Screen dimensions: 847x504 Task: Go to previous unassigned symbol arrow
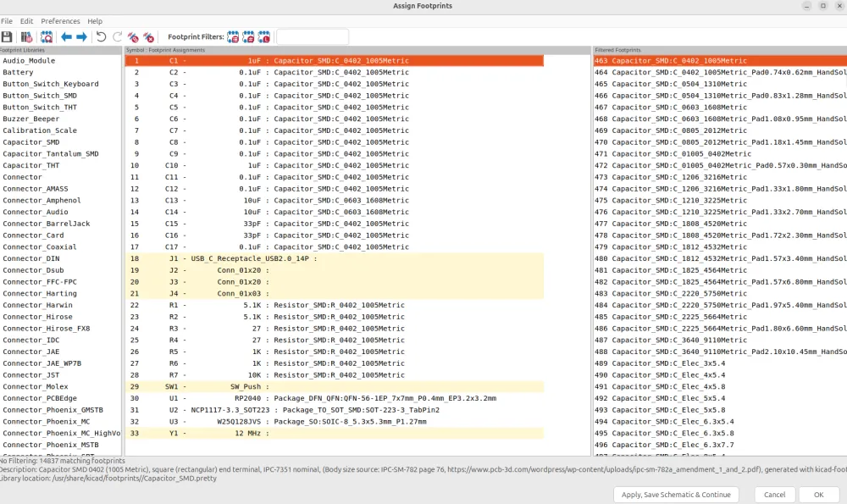point(67,37)
